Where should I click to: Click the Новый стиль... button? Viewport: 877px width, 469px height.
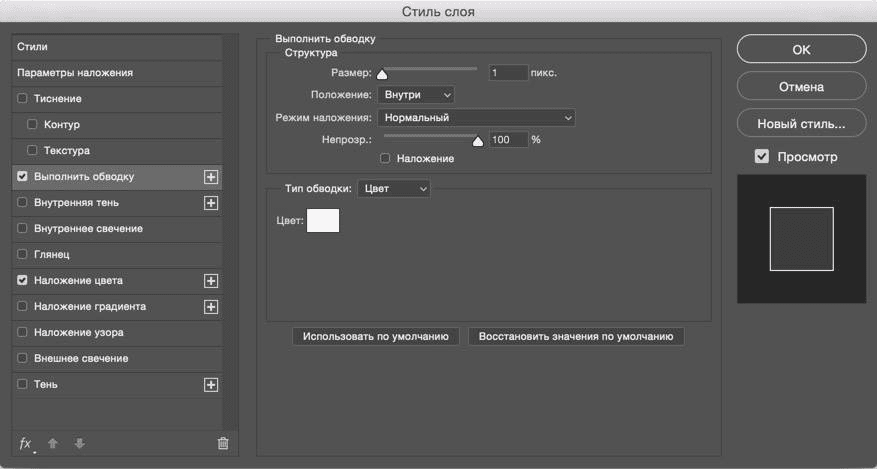coord(801,125)
